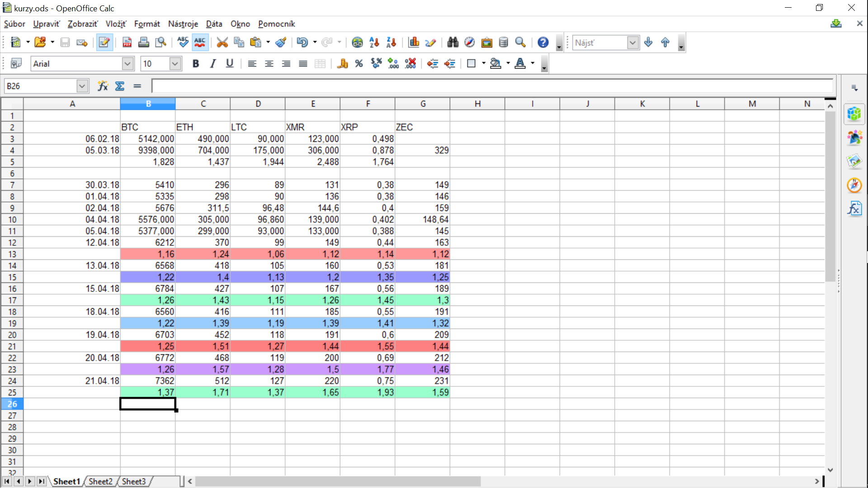Toggle Bold formatting

pyautogui.click(x=195, y=64)
